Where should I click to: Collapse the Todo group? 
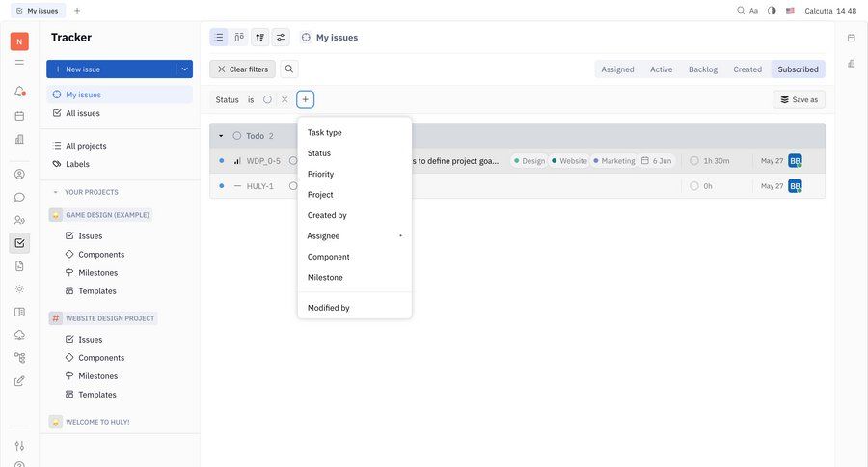(x=221, y=136)
